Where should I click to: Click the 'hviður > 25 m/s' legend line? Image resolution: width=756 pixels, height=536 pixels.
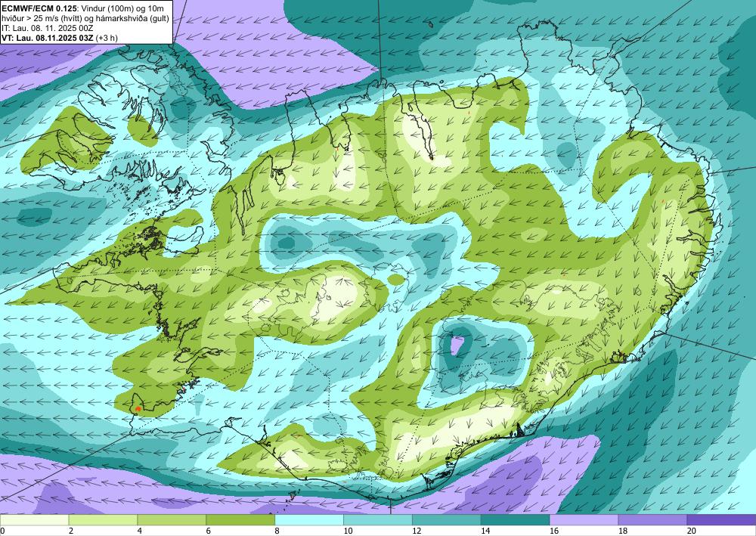pyautogui.click(x=85, y=18)
